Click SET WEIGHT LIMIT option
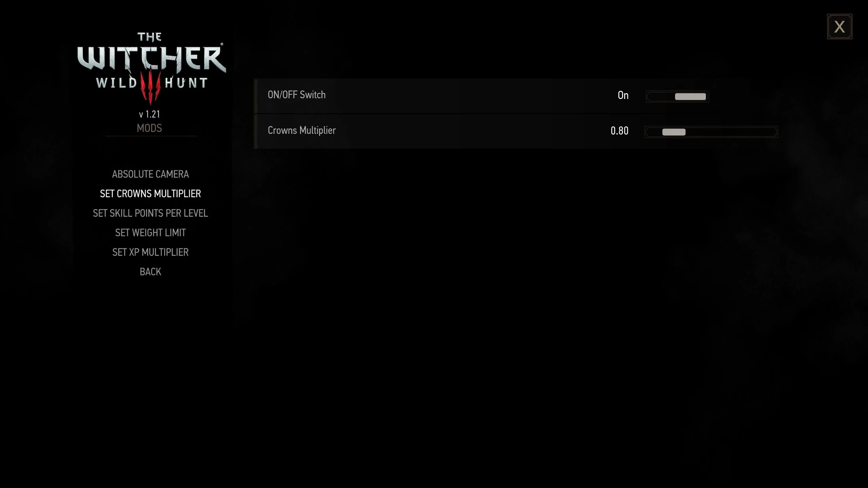Image resolution: width=868 pixels, height=488 pixels. 150,232
